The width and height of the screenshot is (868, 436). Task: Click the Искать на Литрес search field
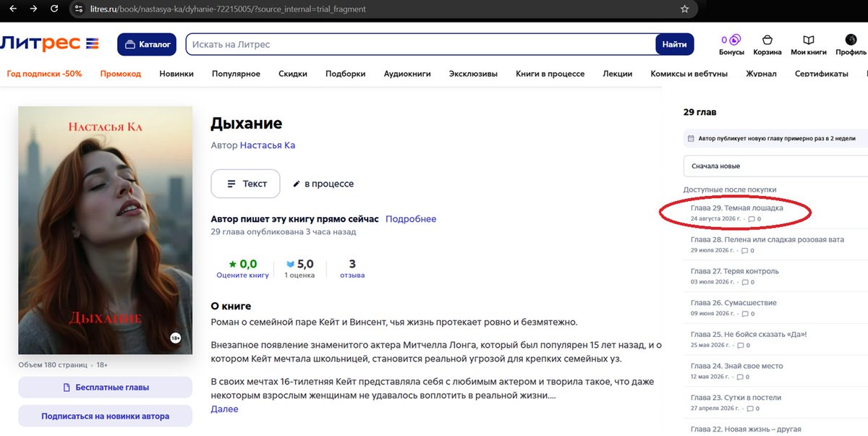[x=421, y=45]
